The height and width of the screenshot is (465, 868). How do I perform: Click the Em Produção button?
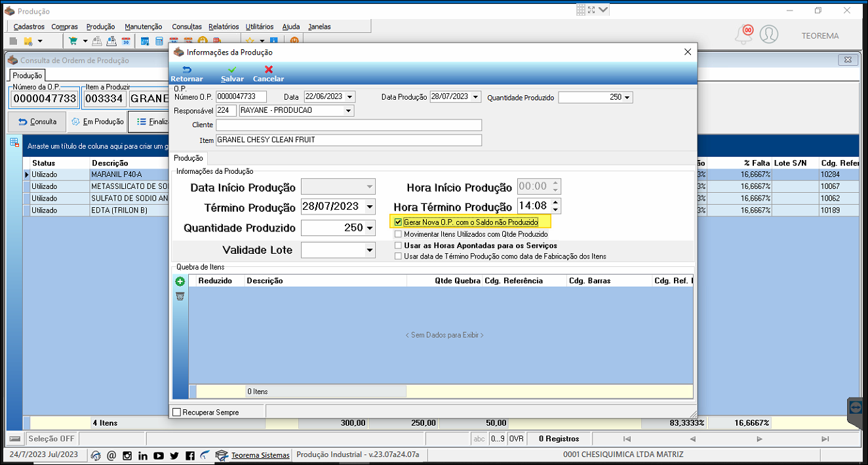97,121
